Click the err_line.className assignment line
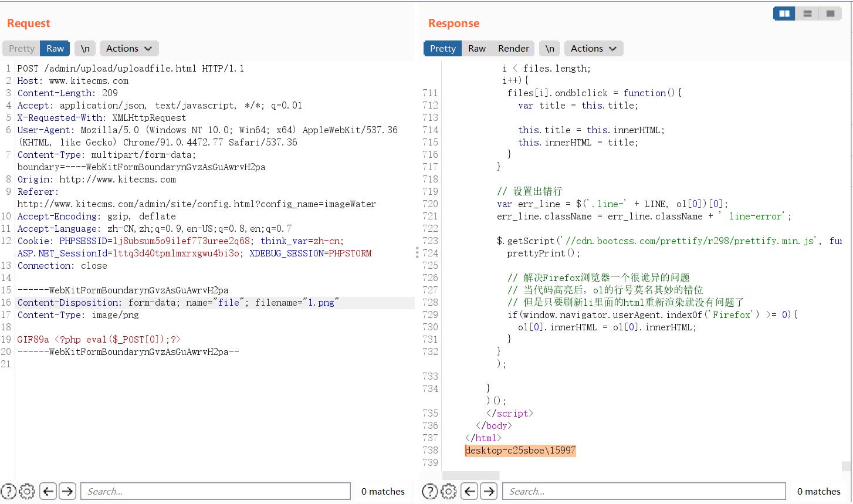Screen dimensions: 853x504 coord(644,216)
